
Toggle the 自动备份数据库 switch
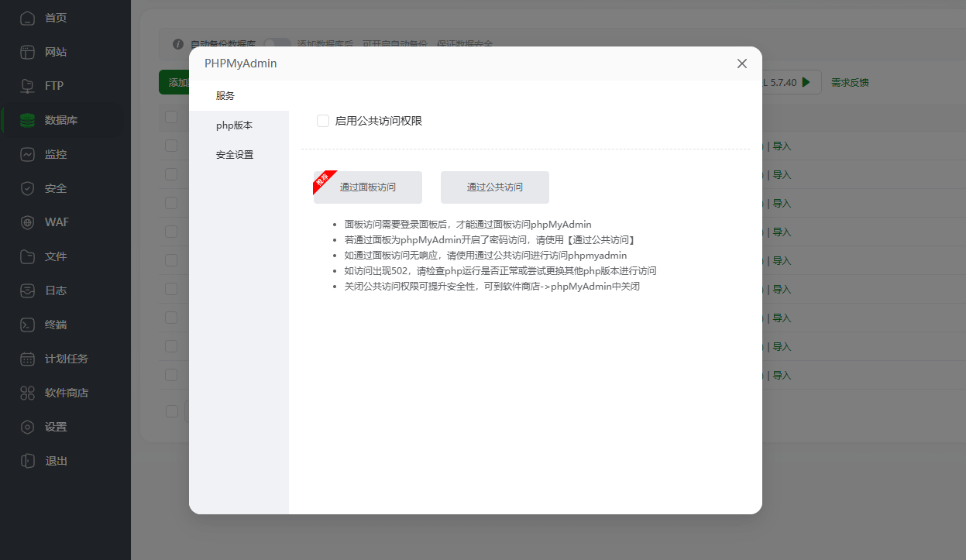[277, 44]
